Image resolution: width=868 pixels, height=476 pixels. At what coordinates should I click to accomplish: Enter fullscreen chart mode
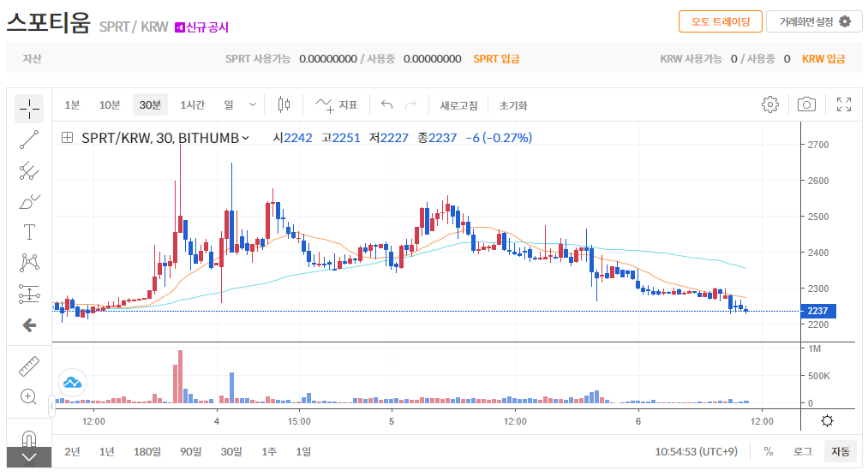pos(844,104)
